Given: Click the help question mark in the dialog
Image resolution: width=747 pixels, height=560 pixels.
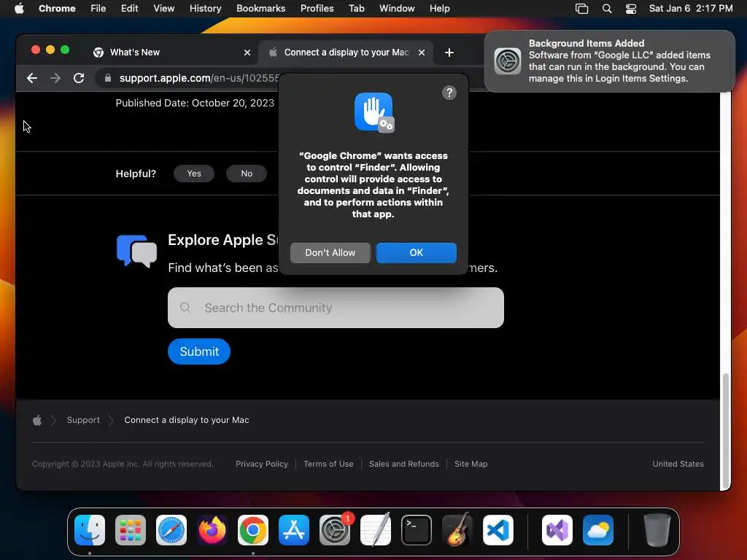Looking at the screenshot, I should (449, 93).
